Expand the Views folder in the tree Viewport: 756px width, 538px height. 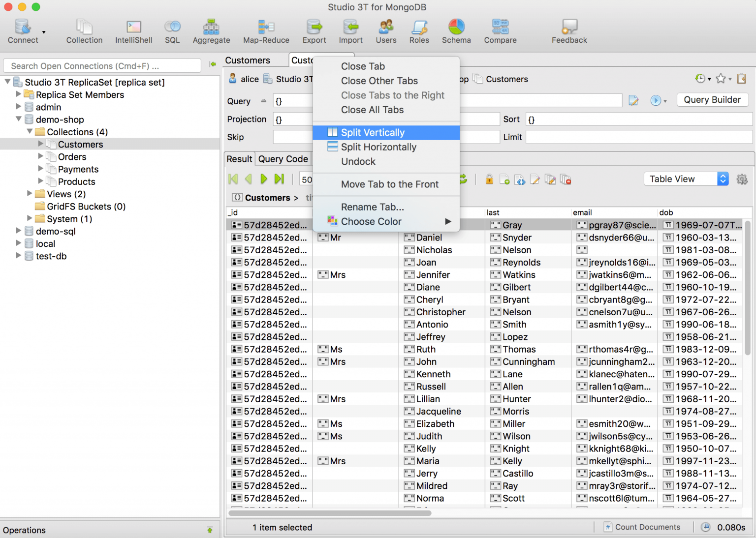[30, 194]
